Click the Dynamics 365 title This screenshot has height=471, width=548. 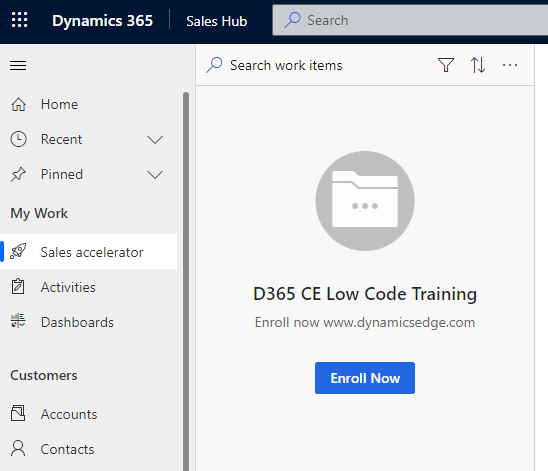(x=102, y=21)
